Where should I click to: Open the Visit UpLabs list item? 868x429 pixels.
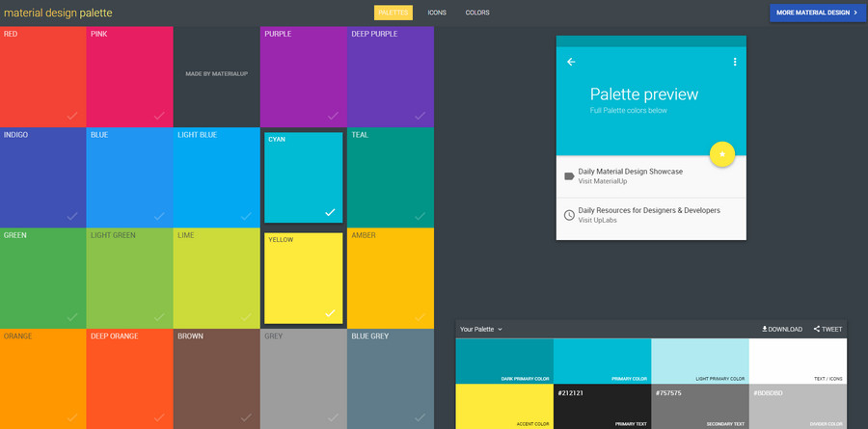coord(651,215)
